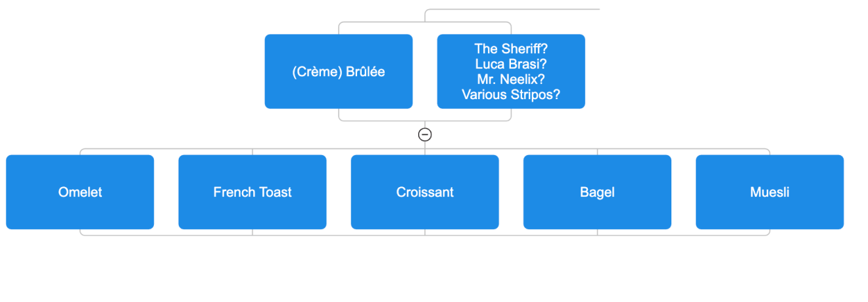This screenshot has height=302, width=868.
Task: Click the "Various Stripos?" text line
Action: point(511,94)
